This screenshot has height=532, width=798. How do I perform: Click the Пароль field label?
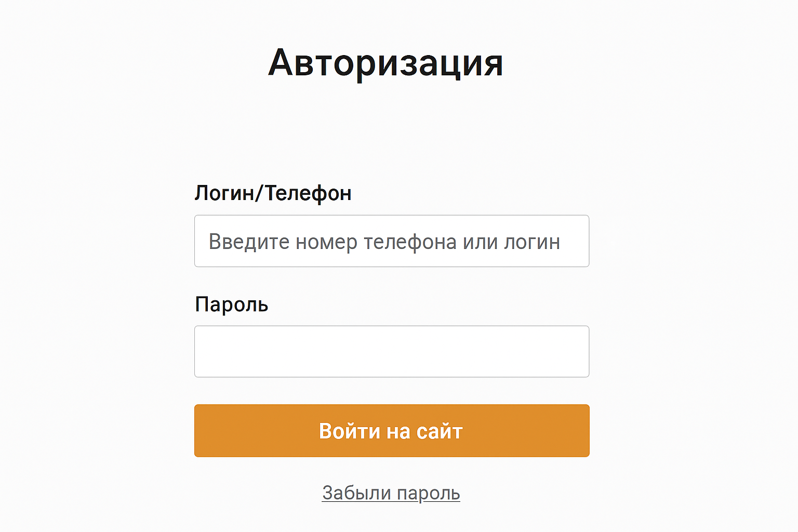pos(232,304)
